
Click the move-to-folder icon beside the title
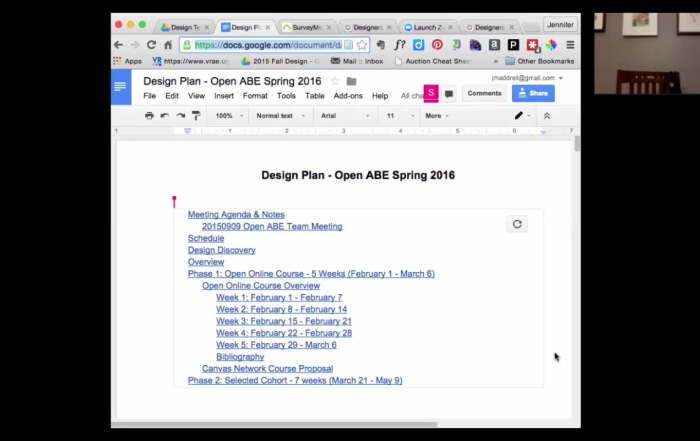[x=351, y=81]
